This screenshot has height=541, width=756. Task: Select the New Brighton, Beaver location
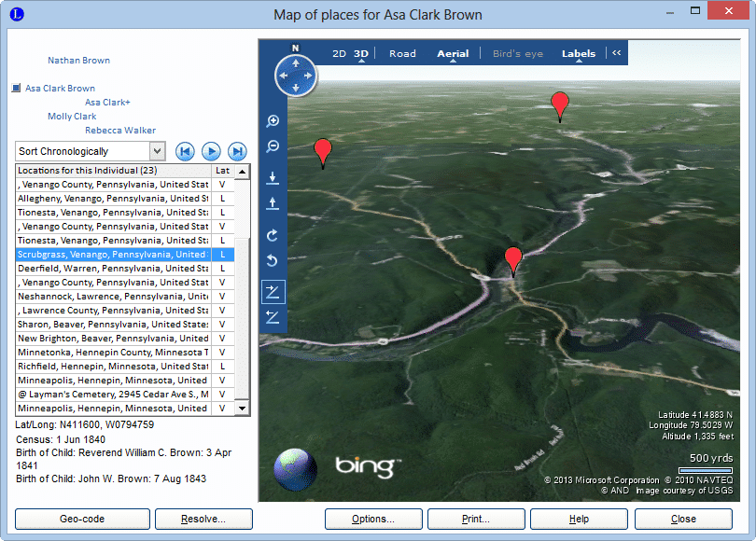point(125,339)
